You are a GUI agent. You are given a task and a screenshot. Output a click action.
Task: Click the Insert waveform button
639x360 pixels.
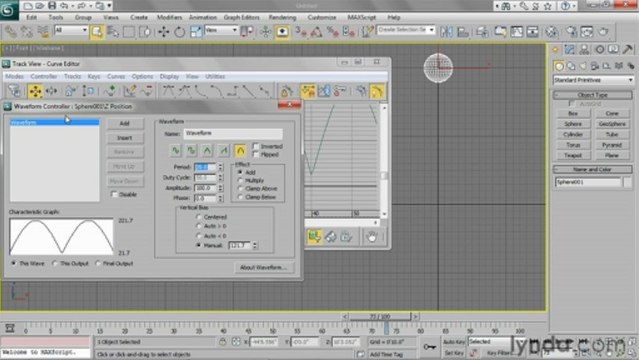pos(125,138)
